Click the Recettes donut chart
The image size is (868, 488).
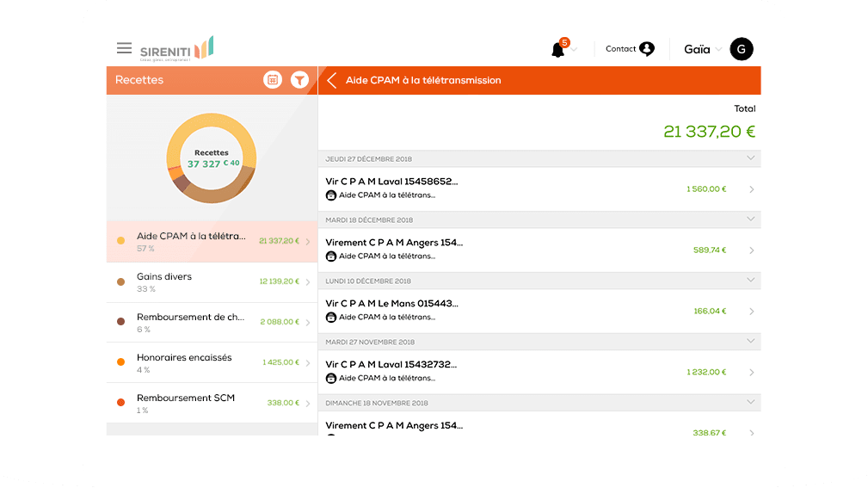coord(211,158)
